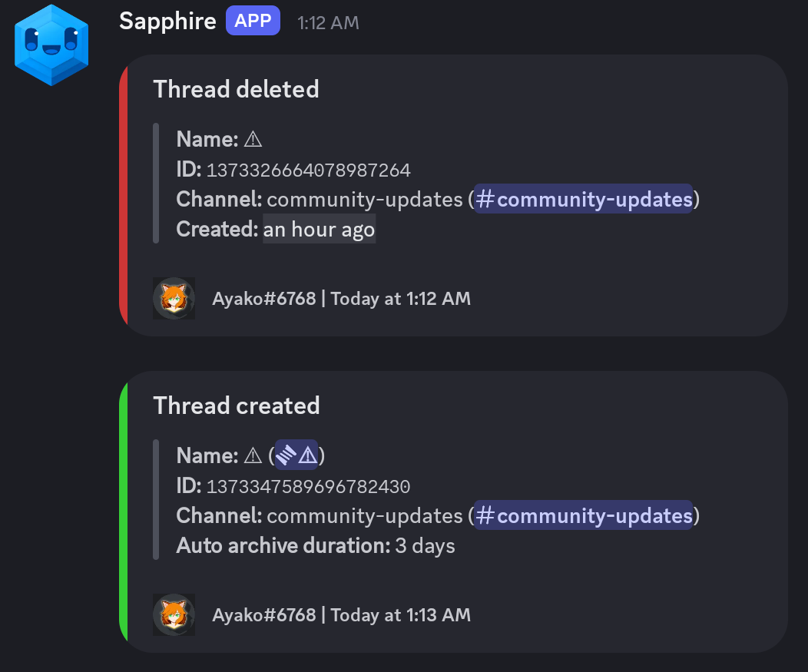Click the APP badge next to Sapphire
This screenshot has width=808, height=672.
coord(253,21)
